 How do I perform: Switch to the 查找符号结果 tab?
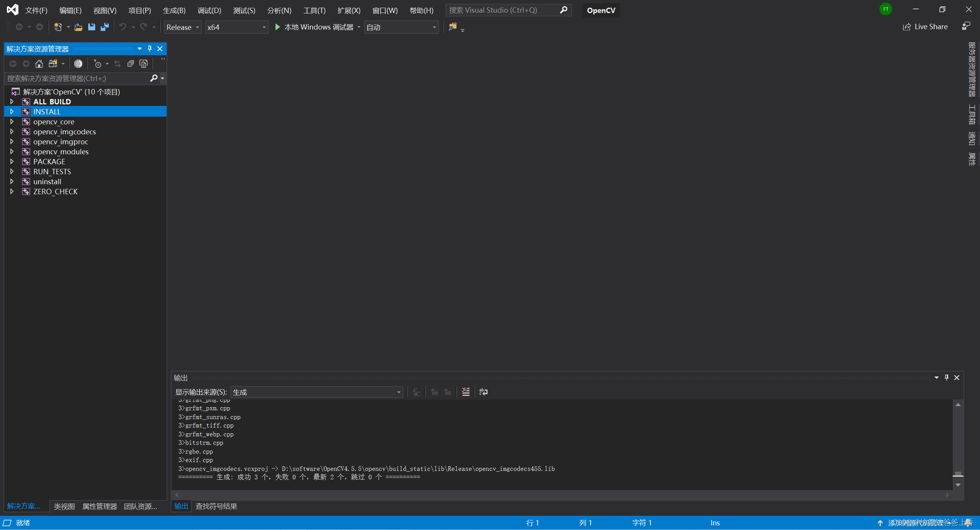(x=216, y=506)
